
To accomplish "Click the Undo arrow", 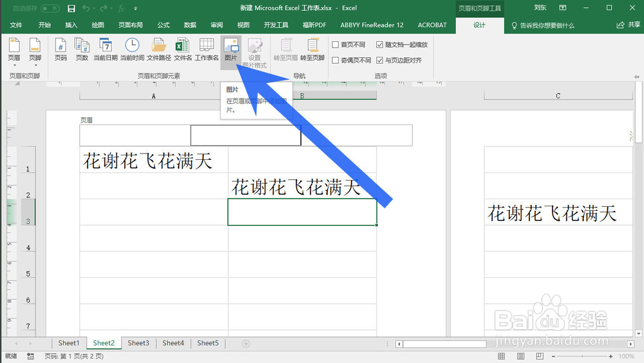I will coord(86,8).
